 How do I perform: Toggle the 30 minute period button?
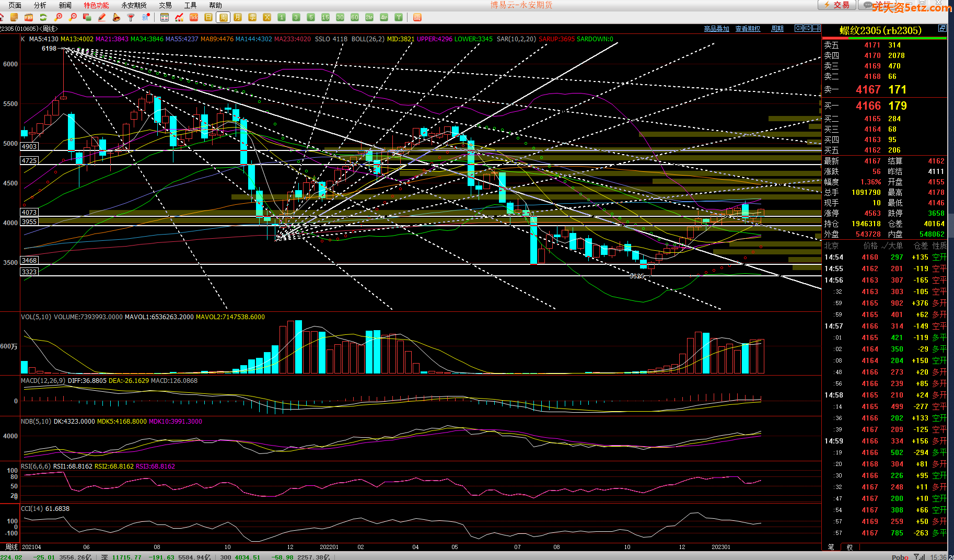click(x=340, y=17)
